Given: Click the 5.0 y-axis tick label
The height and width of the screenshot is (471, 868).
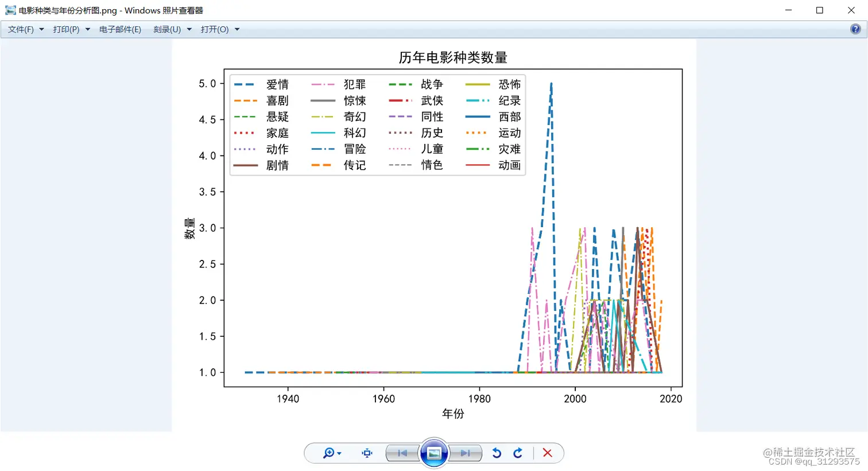Looking at the screenshot, I should [x=207, y=84].
